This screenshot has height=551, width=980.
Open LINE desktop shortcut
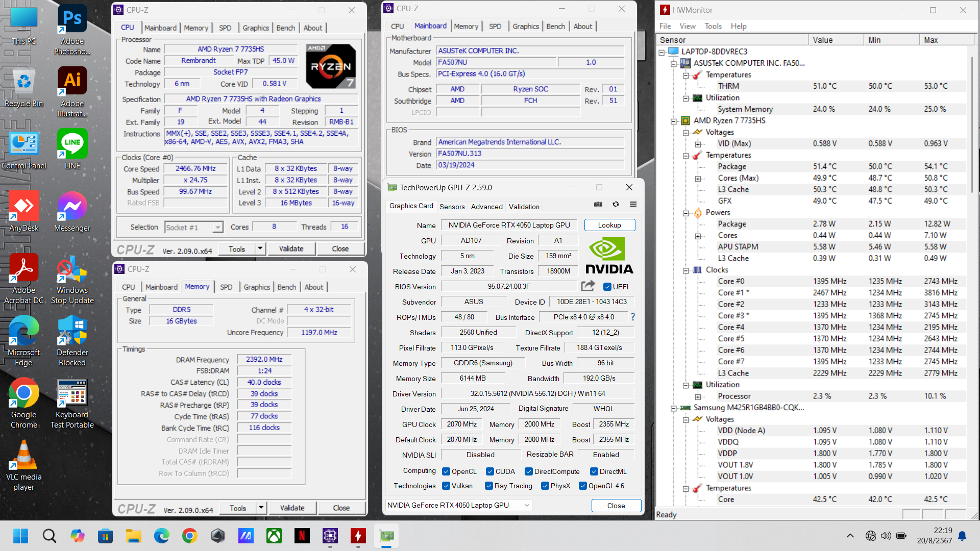pyautogui.click(x=72, y=149)
